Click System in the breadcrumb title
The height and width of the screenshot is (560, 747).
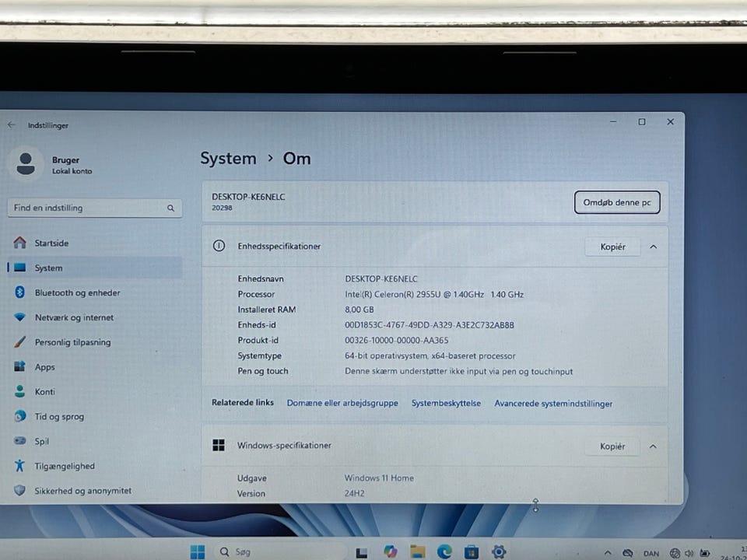(228, 158)
